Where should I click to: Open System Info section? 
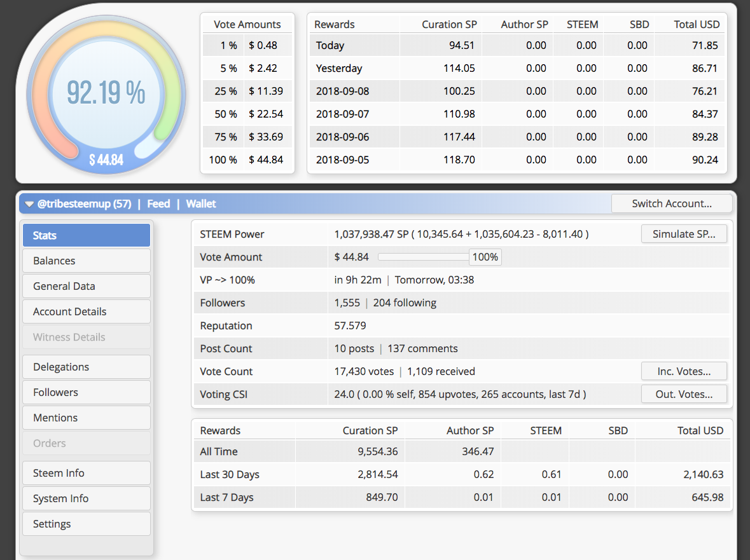[x=87, y=498]
